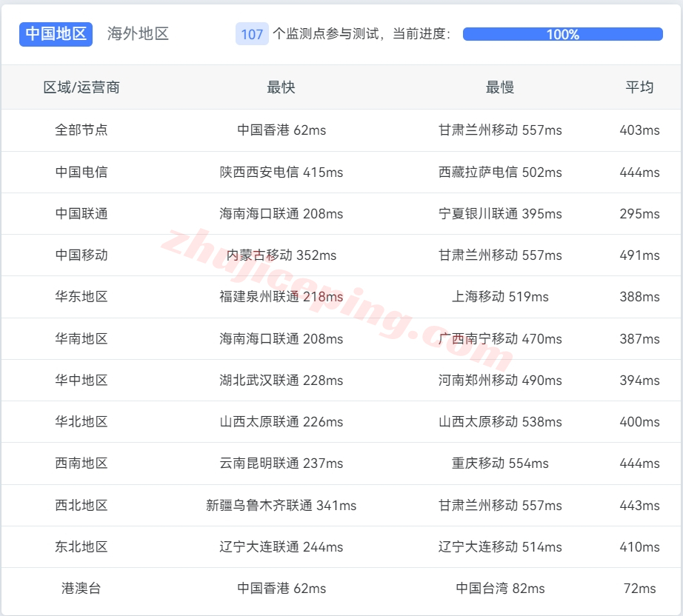Click 内蒙古移动 352ms cell
The height and width of the screenshot is (616, 683).
click(281, 255)
